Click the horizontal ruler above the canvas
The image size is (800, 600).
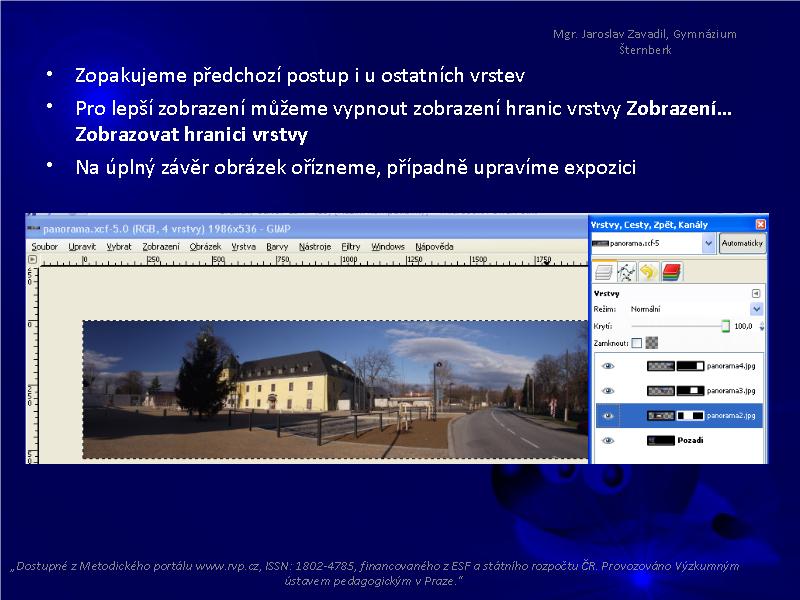point(314,260)
